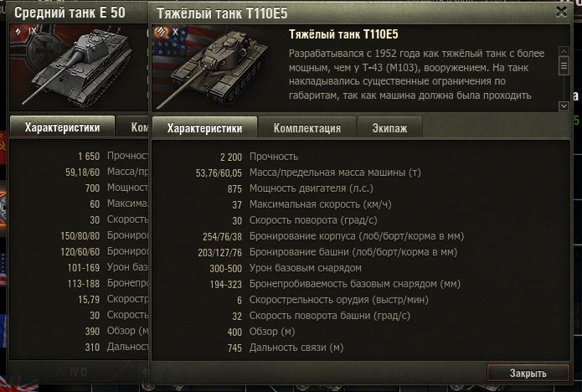Viewport: 582px width, 392px height.
Task: Click the E 50 tank image
Action: pyautogui.click(x=79, y=68)
